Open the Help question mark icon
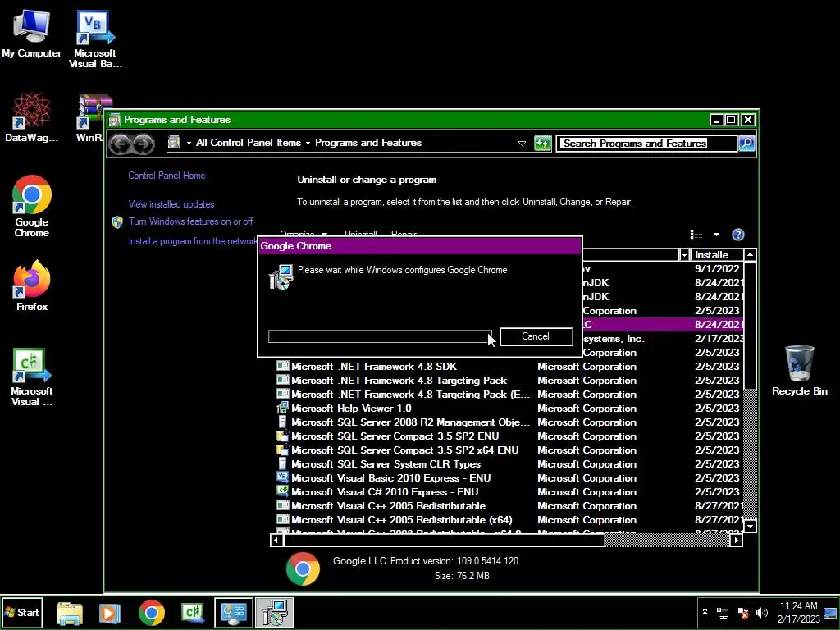The width and height of the screenshot is (840, 630). (x=737, y=235)
